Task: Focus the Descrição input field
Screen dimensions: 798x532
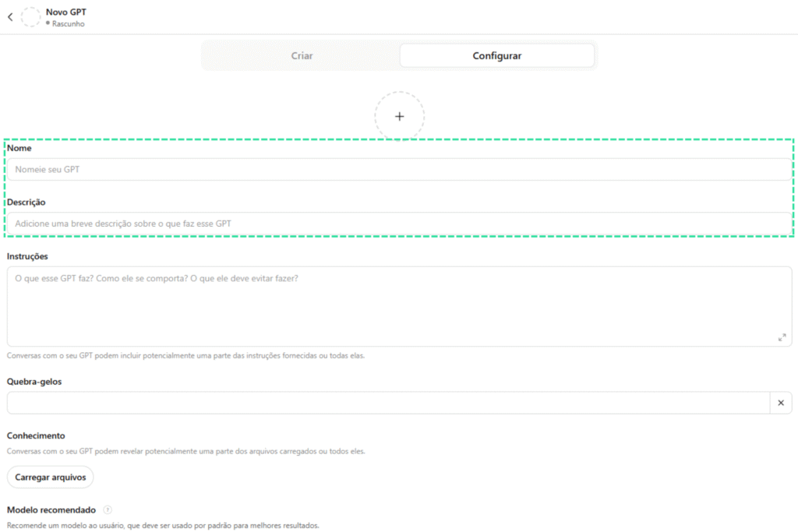Action: pyautogui.click(x=400, y=224)
